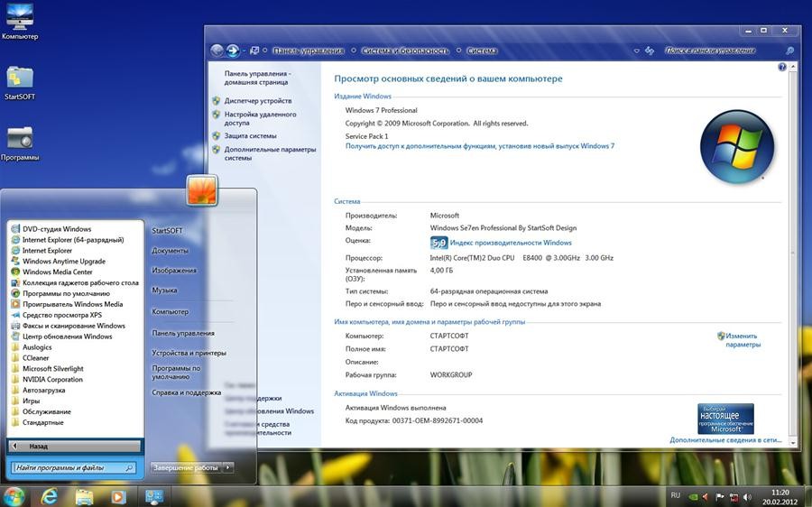Click the Windows Start orb
Image resolution: width=812 pixels, height=507 pixels.
[x=14, y=496]
